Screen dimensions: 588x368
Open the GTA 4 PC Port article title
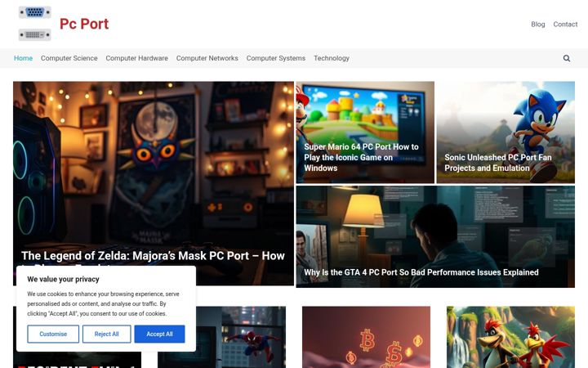[x=421, y=272]
